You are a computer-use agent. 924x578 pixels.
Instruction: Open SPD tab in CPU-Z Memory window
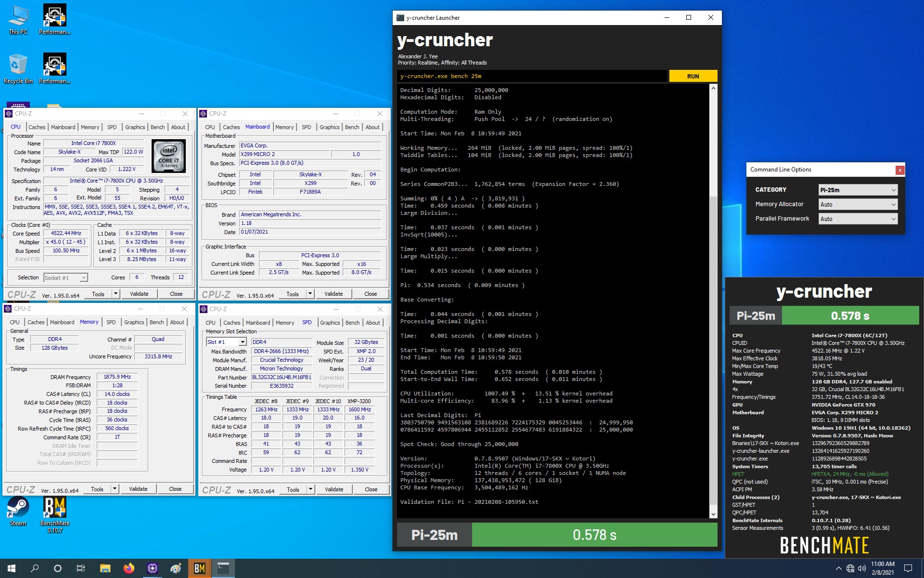click(111, 322)
